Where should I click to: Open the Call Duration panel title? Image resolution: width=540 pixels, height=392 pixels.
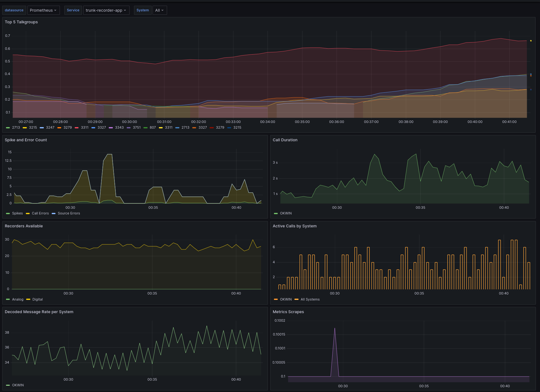click(285, 140)
